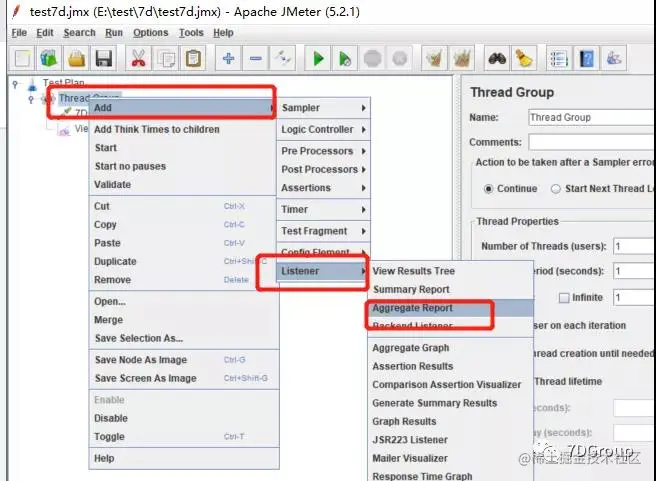
Task: Open the Help question-mark toolbar icon
Action: point(586,59)
